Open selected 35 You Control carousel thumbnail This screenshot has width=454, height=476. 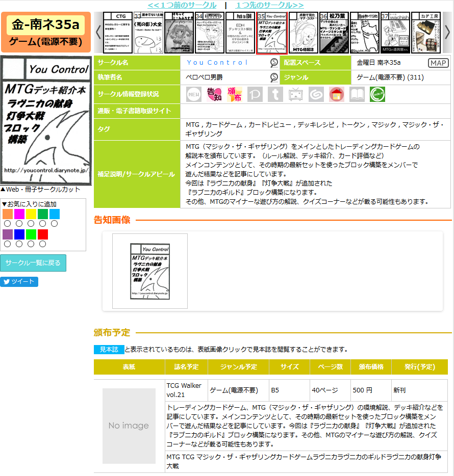pyautogui.click(x=272, y=33)
